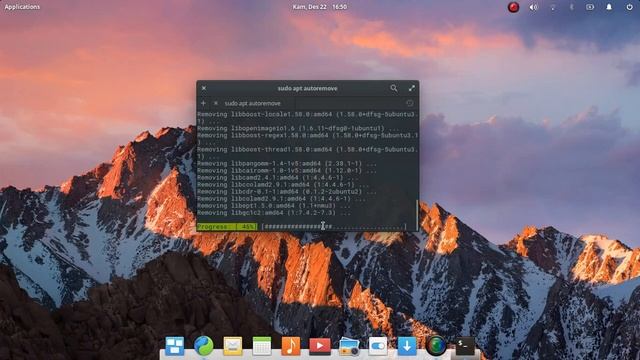The height and width of the screenshot is (360, 640).
Task: Click the red record indicator
Action: point(513,7)
